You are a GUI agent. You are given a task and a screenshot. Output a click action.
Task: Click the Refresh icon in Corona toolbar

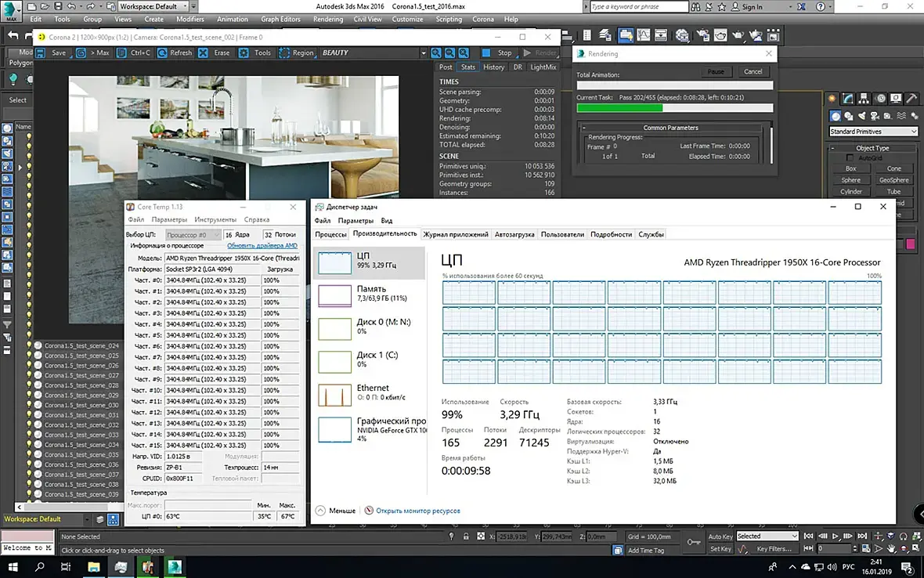click(162, 53)
